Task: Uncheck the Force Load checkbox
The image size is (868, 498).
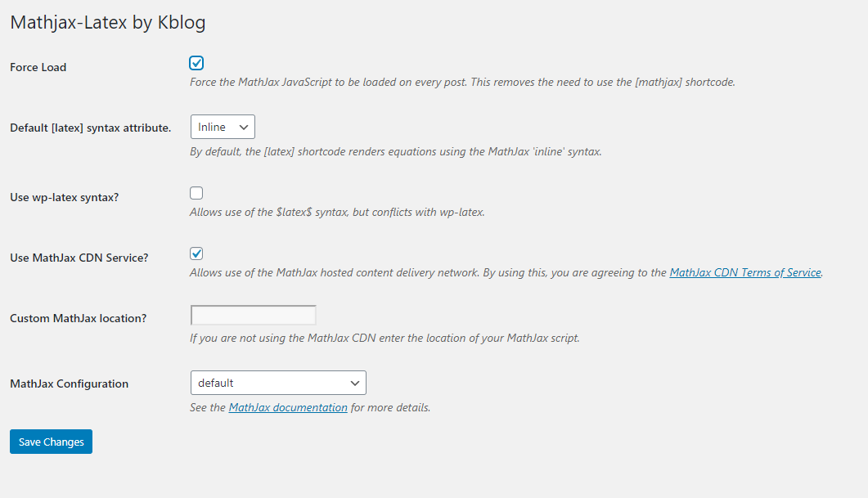Action: (196, 63)
